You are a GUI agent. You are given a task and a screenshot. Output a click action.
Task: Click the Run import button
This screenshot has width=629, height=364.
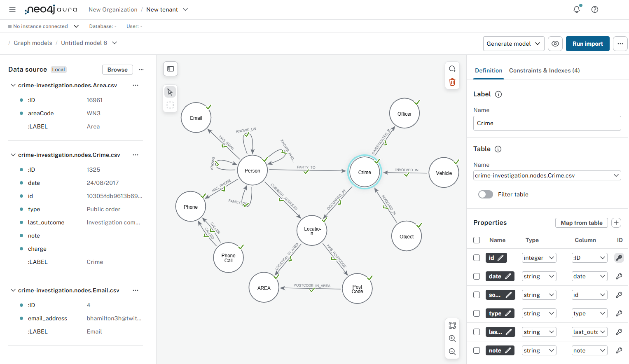pyautogui.click(x=588, y=44)
